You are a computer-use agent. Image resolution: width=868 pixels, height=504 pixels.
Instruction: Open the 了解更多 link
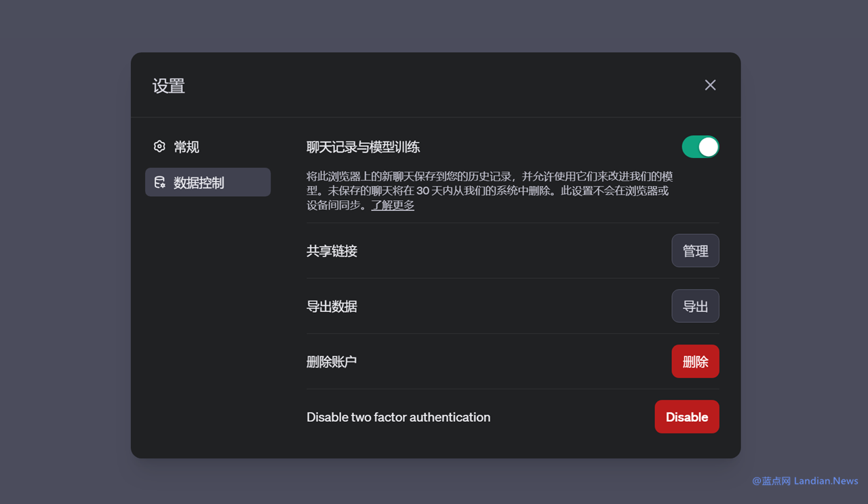pos(393,205)
